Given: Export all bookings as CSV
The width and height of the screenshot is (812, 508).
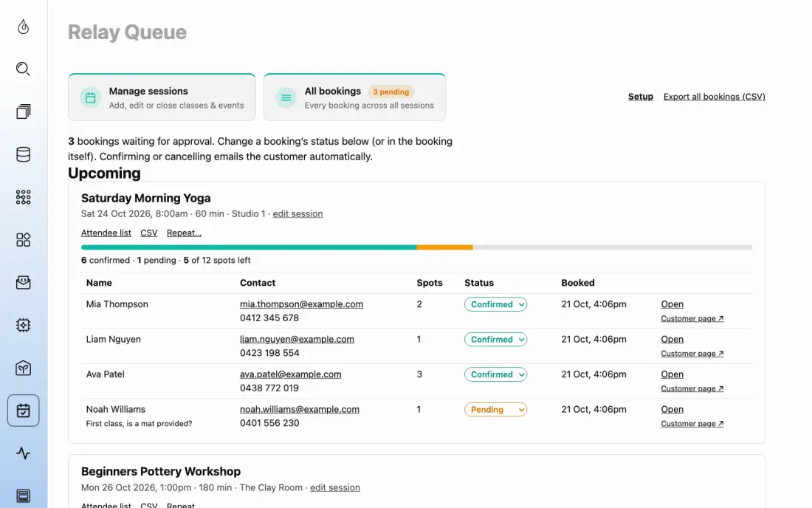Looking at the screenshot, I should click(x=714, y=96).
